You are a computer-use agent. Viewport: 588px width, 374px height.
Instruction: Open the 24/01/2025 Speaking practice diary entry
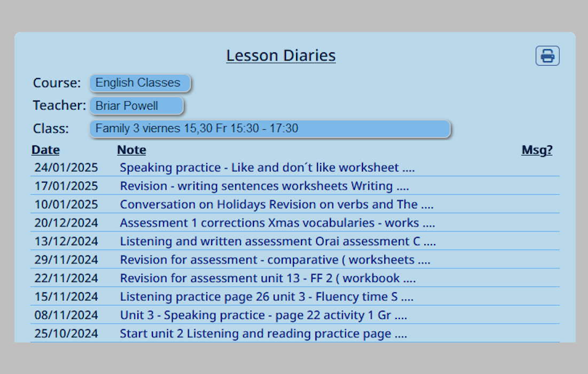pos(267,168)
